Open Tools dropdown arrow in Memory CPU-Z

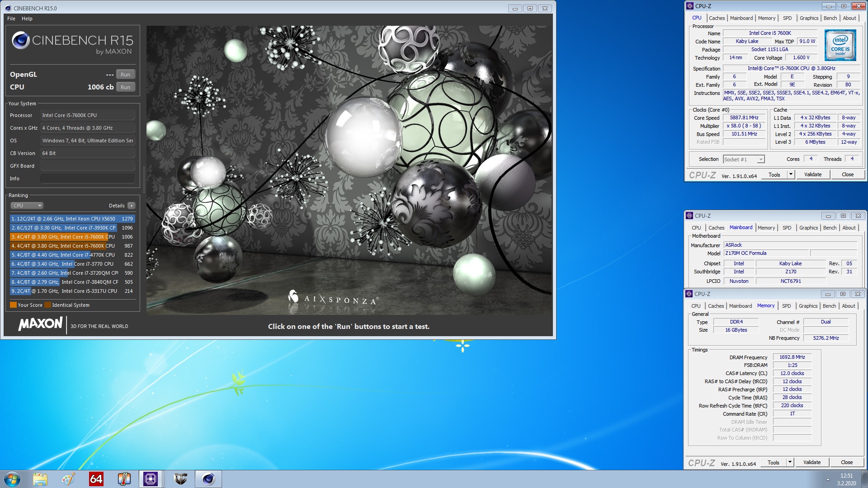[790, 462]
